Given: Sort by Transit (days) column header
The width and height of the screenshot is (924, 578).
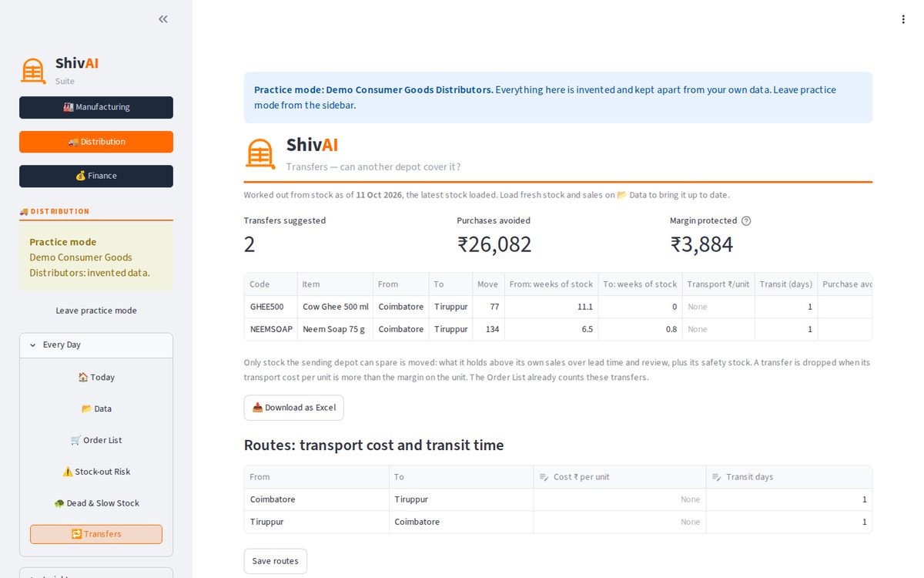Looking at the screenshot, I should (786, 284).
